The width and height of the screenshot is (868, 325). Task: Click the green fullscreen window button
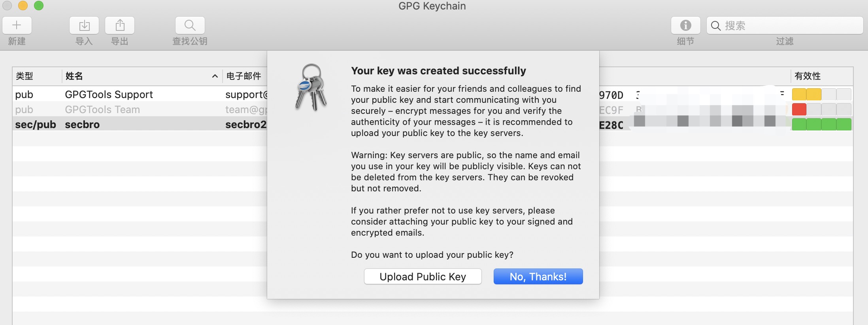click(39, 5)
